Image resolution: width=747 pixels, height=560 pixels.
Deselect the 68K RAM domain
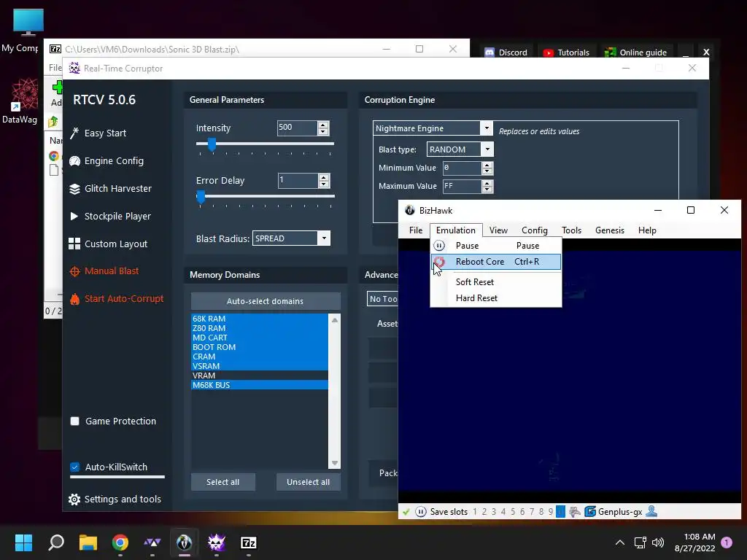260,319
